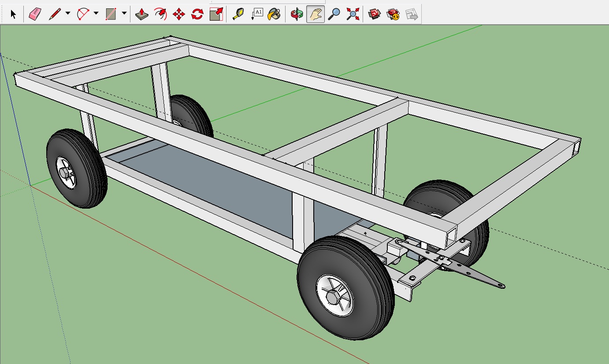Toggle the active Pan hand tool
Viewport: 609px width, 364px height.
(x=316, y=14)
